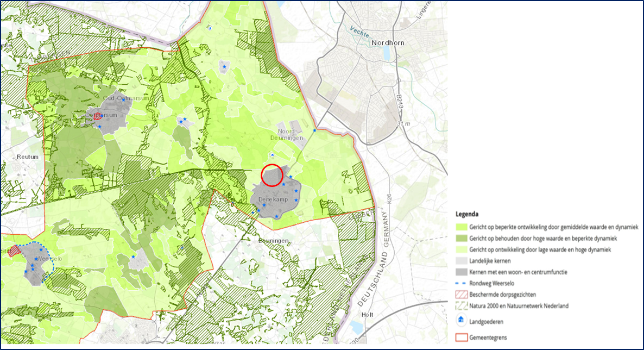Click the Nordhorn city label on the map
This screenshot has width=644, height=350.
pyautogui.click(x=388, y=43)
